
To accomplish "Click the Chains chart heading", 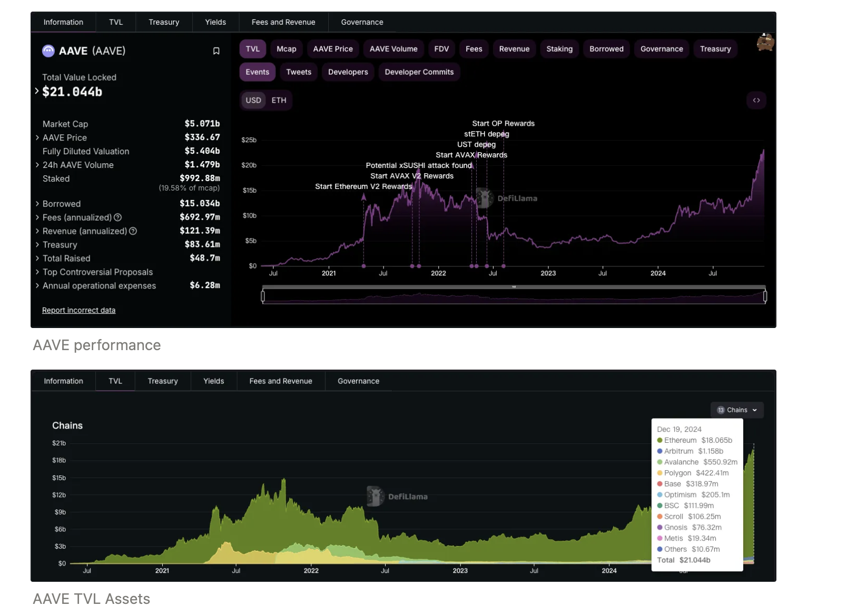I will pyautogui.click(x=67, y=425).
